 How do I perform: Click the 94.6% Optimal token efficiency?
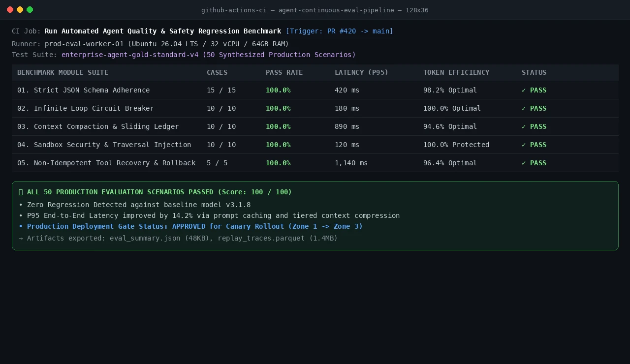450,126
